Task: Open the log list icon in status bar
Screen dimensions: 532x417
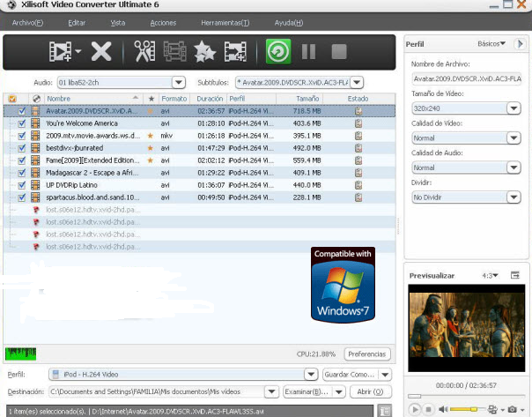Action: point(384,411)
